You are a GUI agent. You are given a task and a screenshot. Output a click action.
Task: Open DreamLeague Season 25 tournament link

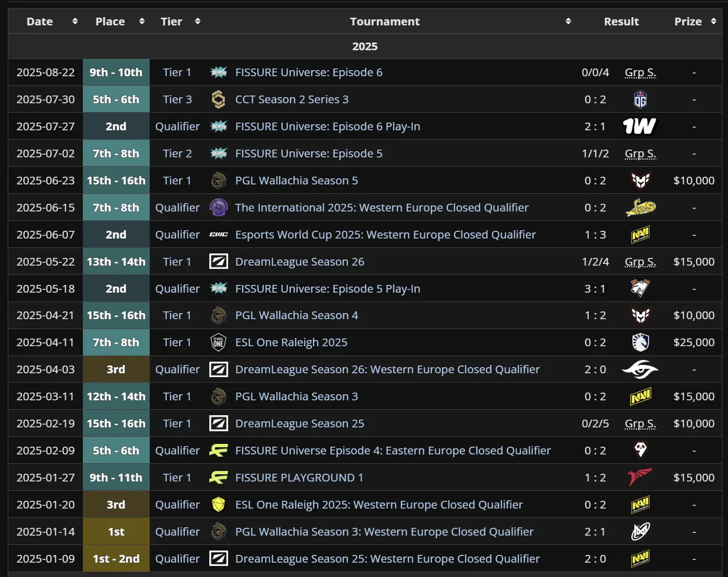300,424
